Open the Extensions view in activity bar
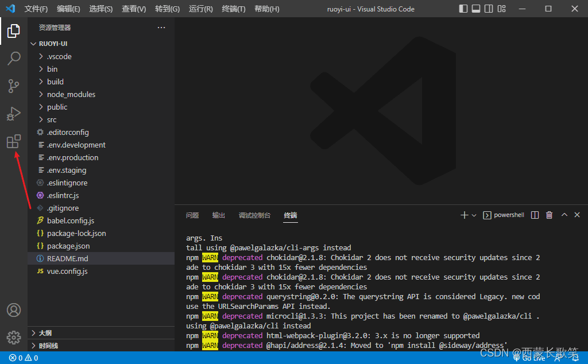Screen dimensions: 588x364 (14, 141)
